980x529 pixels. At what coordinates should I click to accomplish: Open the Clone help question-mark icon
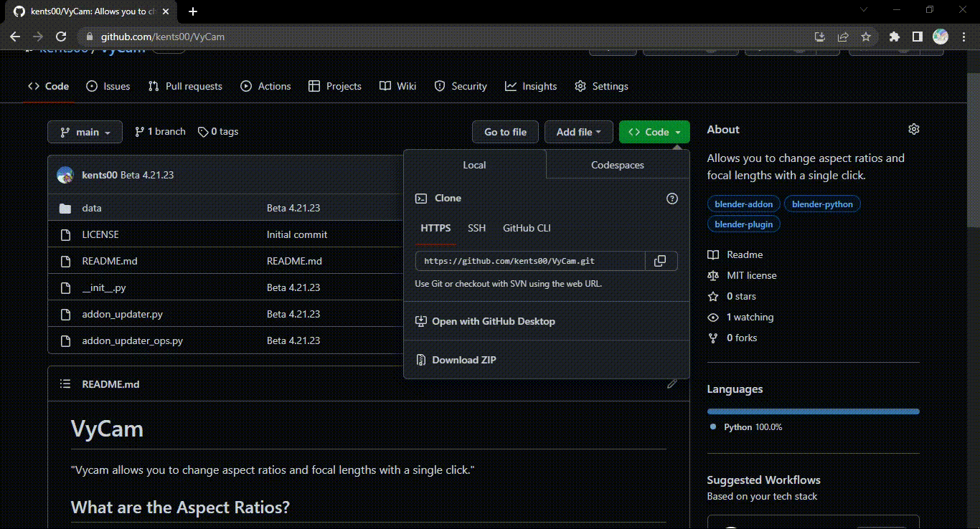coord(672,199)
